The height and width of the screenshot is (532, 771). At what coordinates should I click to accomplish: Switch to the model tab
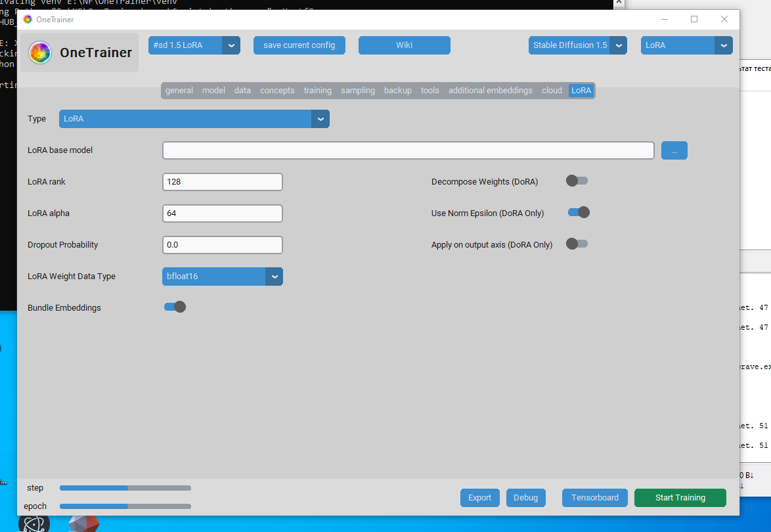tap(213, 91)
